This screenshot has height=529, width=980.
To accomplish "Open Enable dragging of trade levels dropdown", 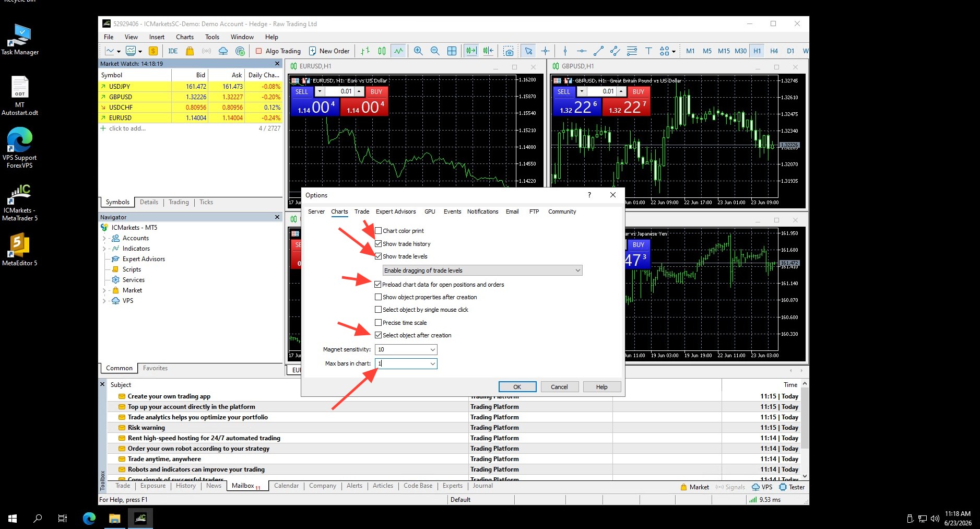I will pyautogui.click(x=482, y=271).
